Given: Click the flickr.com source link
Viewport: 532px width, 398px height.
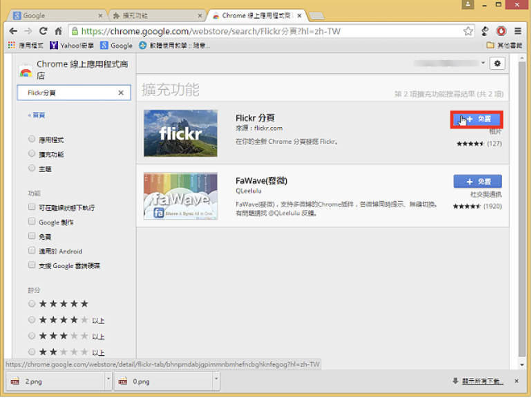Looking at the screenshot, I should click(x=268, y=129).
